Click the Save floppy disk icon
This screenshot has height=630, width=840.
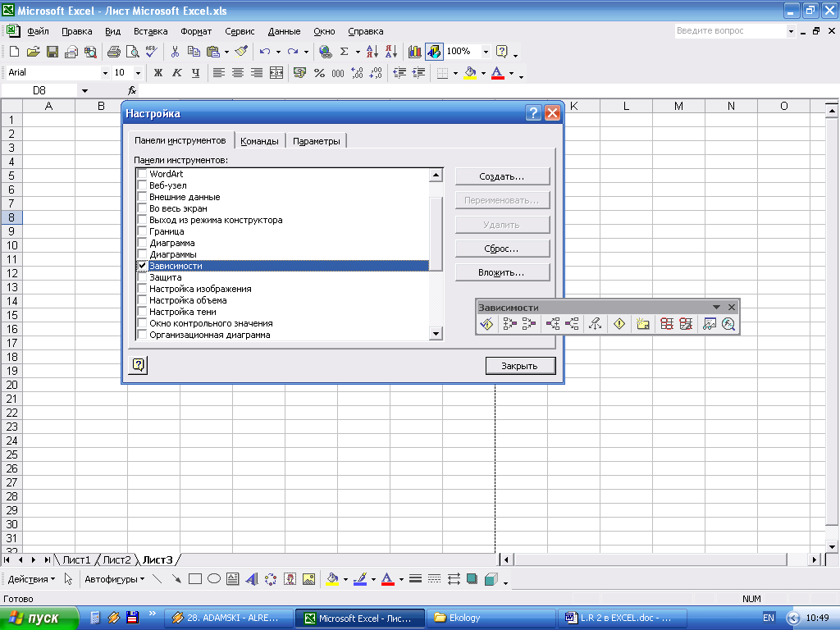click(x=52, y=52)
